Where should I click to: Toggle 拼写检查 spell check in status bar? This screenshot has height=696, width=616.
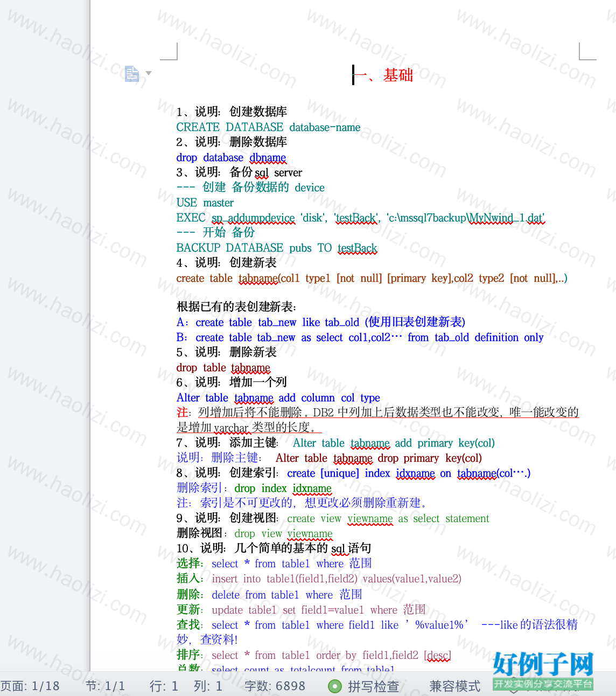[x=364, y=686]
